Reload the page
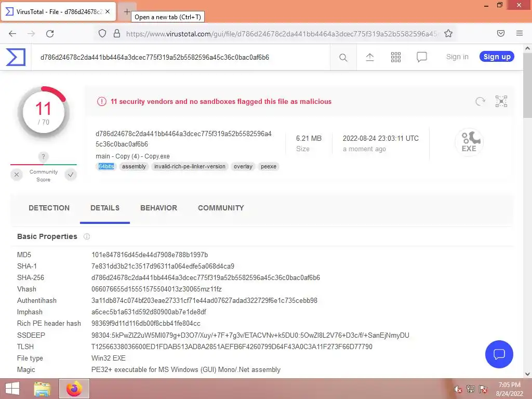Screen dimensions: 532x399 50,34
